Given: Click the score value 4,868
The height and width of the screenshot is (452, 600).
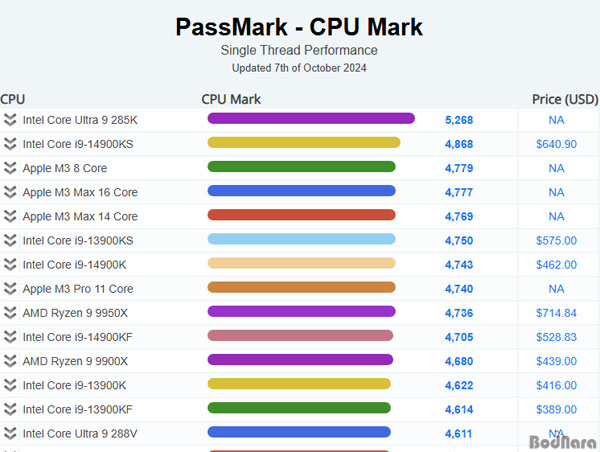Looking at the screenshot, I should pos(459,144).
